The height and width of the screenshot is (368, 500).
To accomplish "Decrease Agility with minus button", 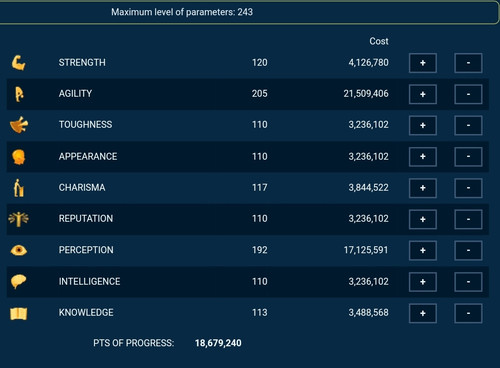I will coord(468,94).
